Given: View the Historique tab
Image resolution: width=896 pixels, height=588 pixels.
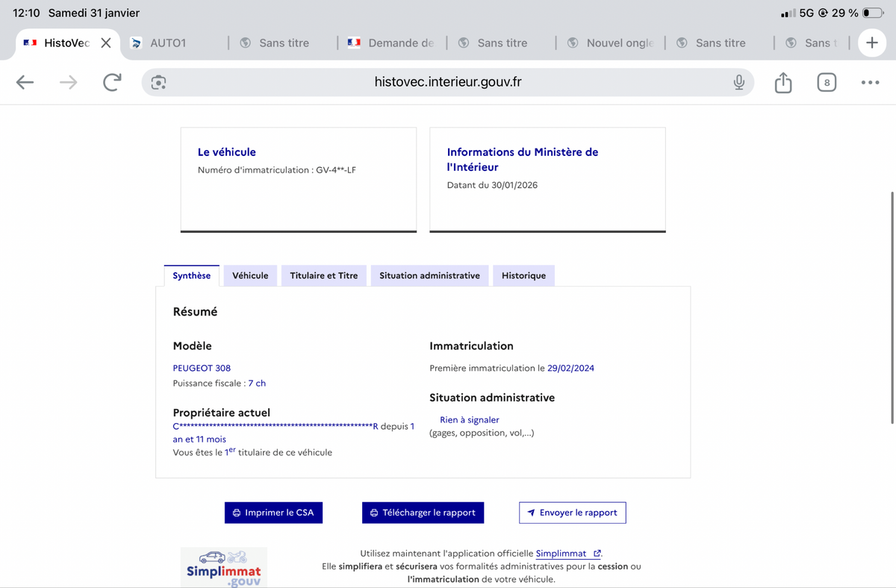Looking at the screenshot, I should pos(523,275).
